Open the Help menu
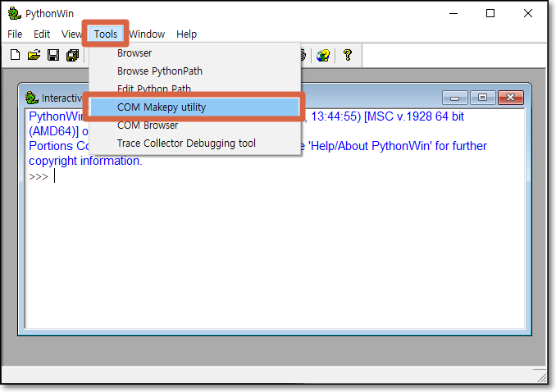 tap(186, 34)
